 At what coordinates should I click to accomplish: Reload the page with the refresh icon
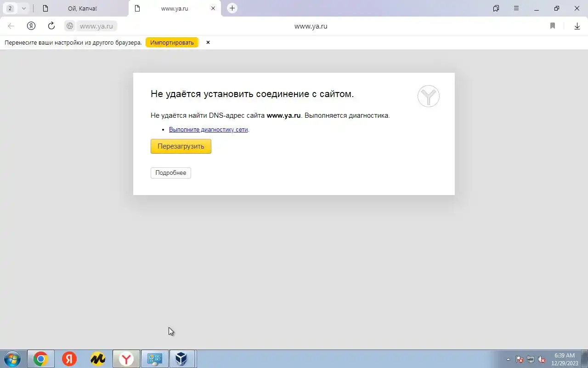point(51,26)
